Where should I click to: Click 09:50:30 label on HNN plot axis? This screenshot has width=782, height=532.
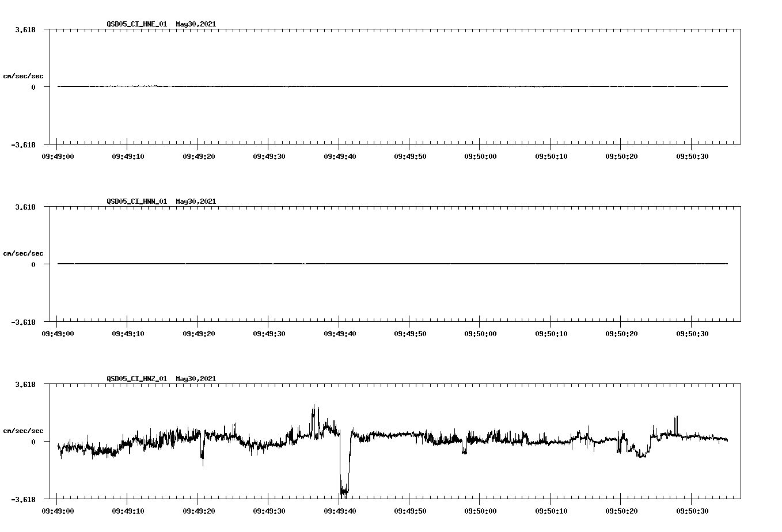click(692, 333)
